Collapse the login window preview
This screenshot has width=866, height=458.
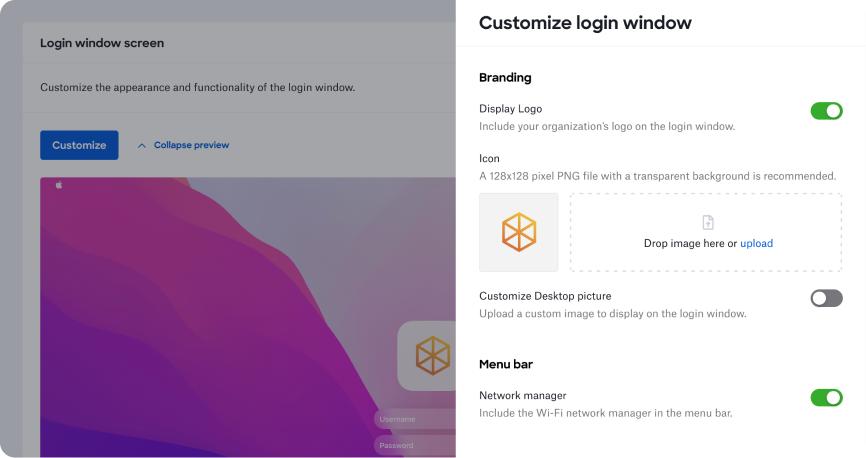191,145
